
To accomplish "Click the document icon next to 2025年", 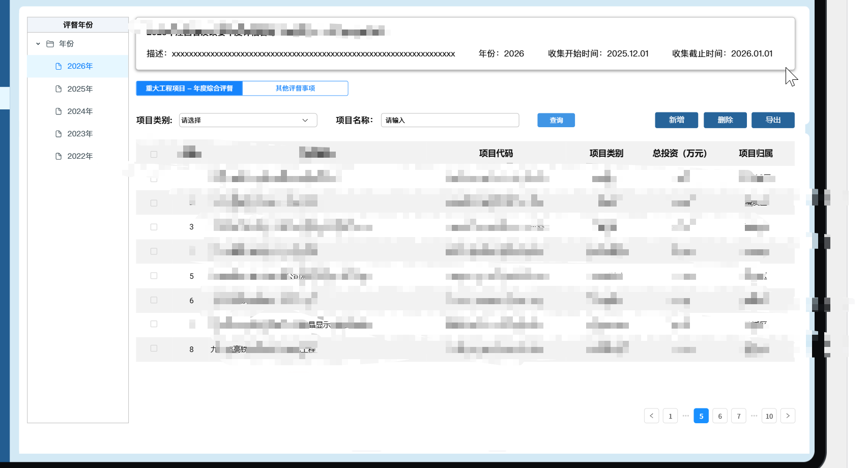I will coord(59,89).
